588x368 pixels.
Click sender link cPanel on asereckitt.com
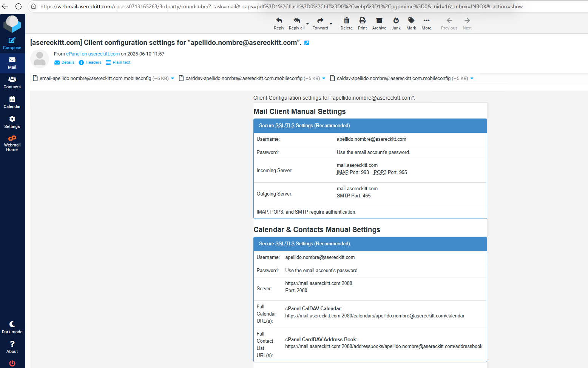tap(93, 54)
